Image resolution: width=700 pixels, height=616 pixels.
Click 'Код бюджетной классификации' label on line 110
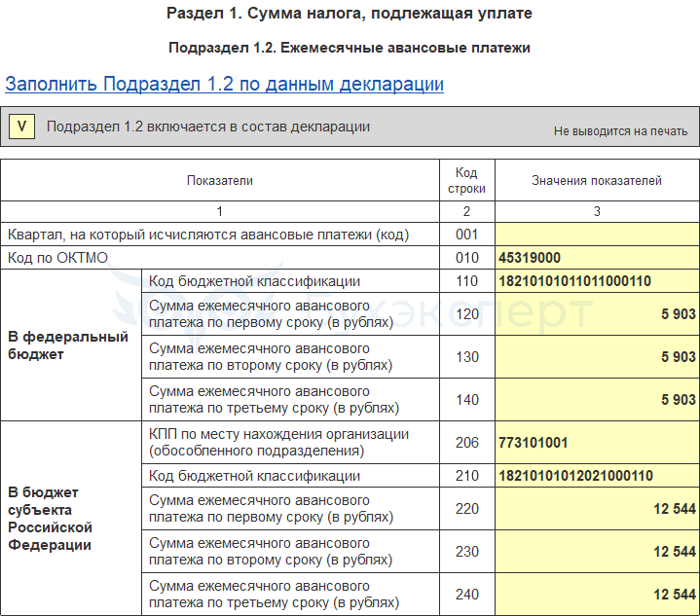pyautogui.click(x=254, y=281)
